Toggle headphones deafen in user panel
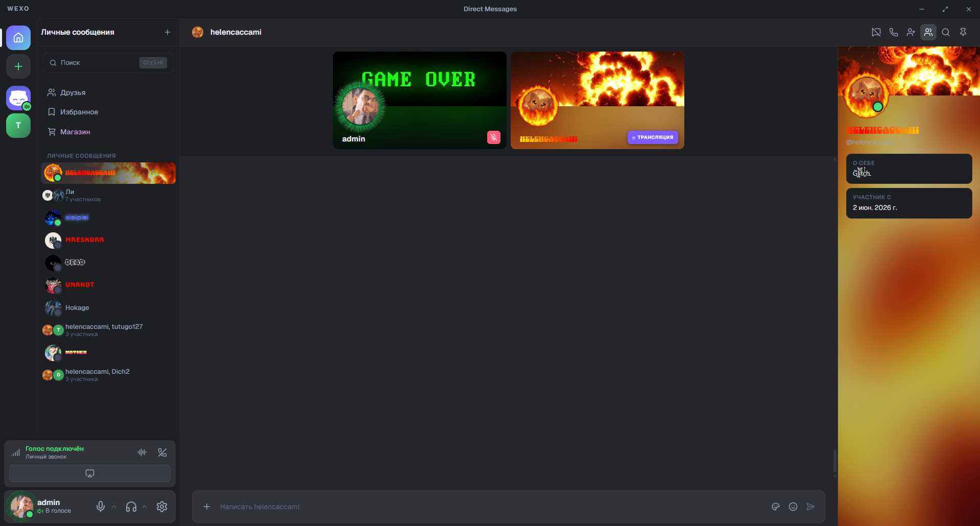This screenshot has width=980, height=526. [131, 507]
